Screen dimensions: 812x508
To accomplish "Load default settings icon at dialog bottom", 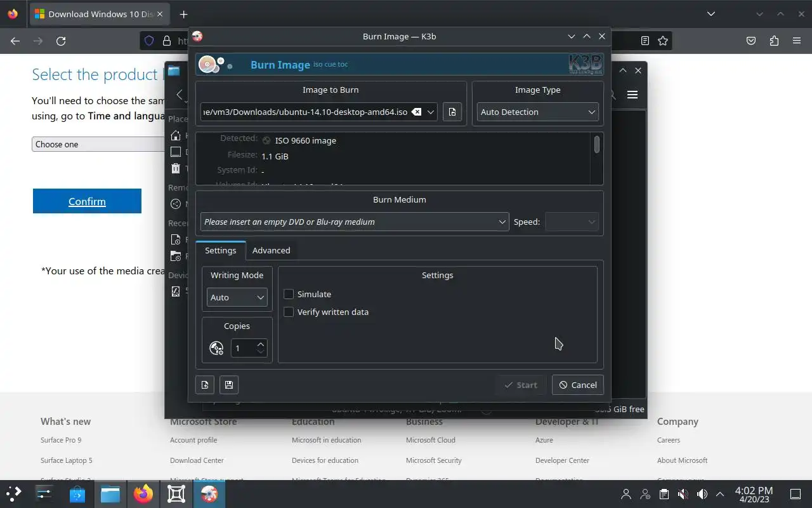I will click(205, 385).
